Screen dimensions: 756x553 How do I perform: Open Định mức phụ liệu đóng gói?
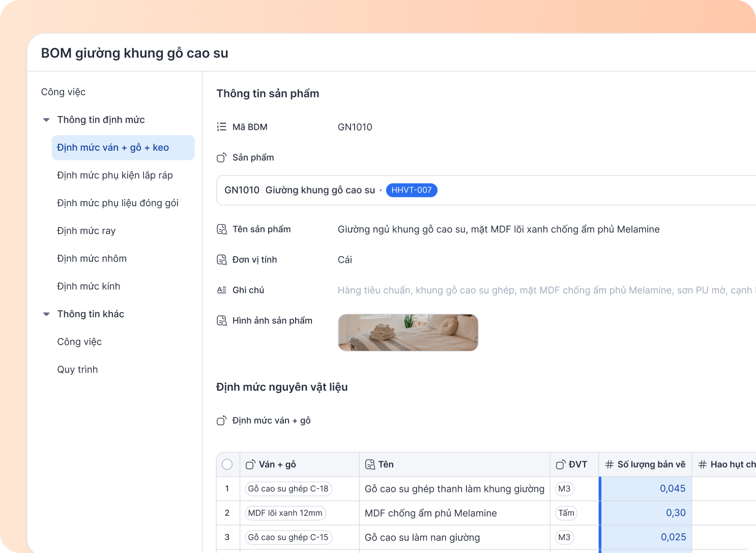pyautogui.click(x=118, y=203)
